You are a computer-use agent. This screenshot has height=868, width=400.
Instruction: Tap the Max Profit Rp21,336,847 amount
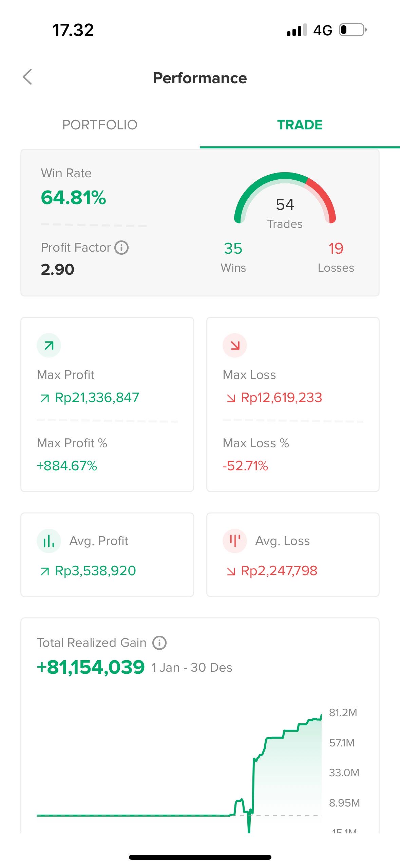(x=97, y=397)
